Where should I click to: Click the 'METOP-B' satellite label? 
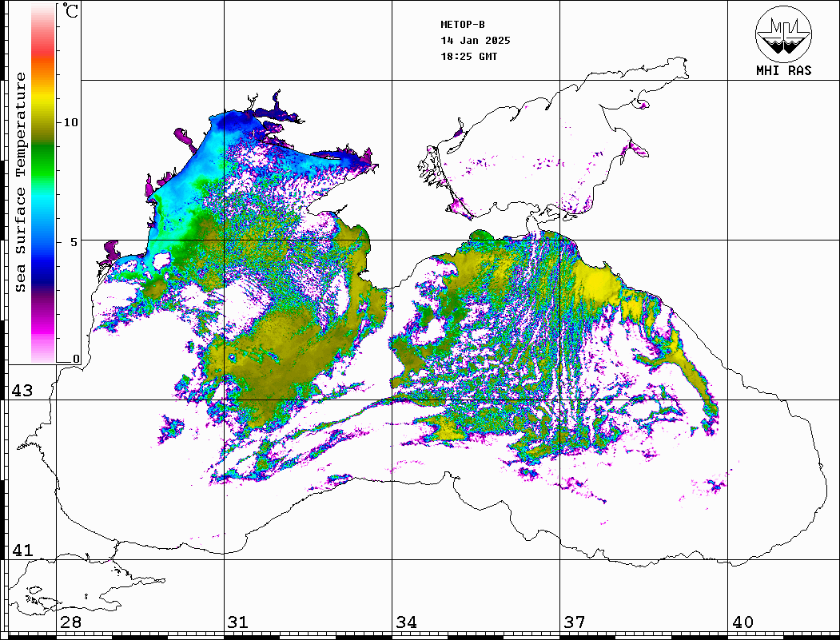click(x=462, y=25)
